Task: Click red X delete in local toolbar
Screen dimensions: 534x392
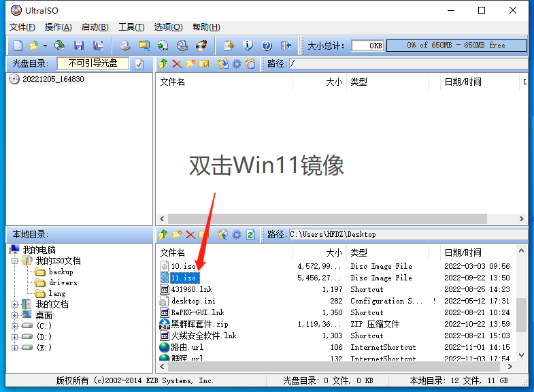Action: (x=190, y=234)
